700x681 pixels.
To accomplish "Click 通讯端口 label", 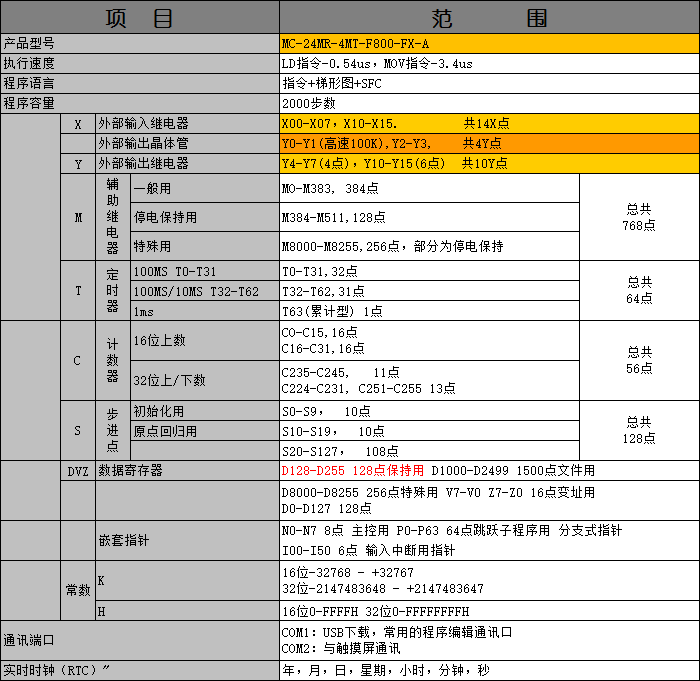I will [140, 640].
